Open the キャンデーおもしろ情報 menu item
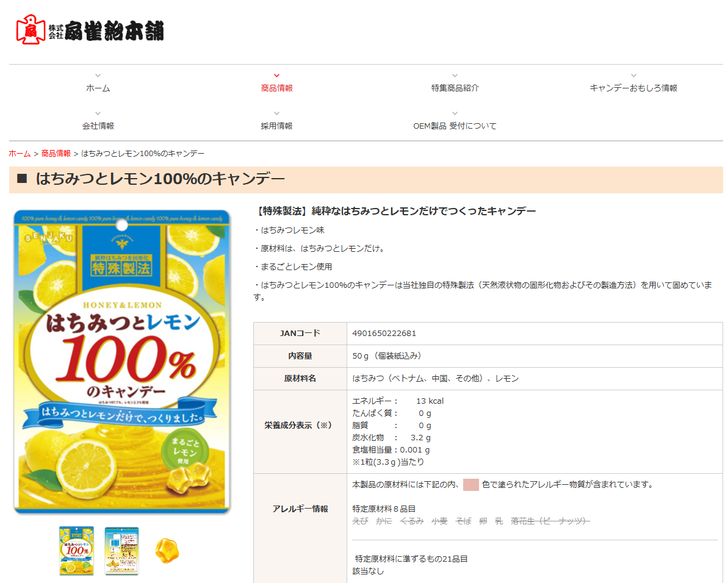728x583 pixels. pos(633,88)
